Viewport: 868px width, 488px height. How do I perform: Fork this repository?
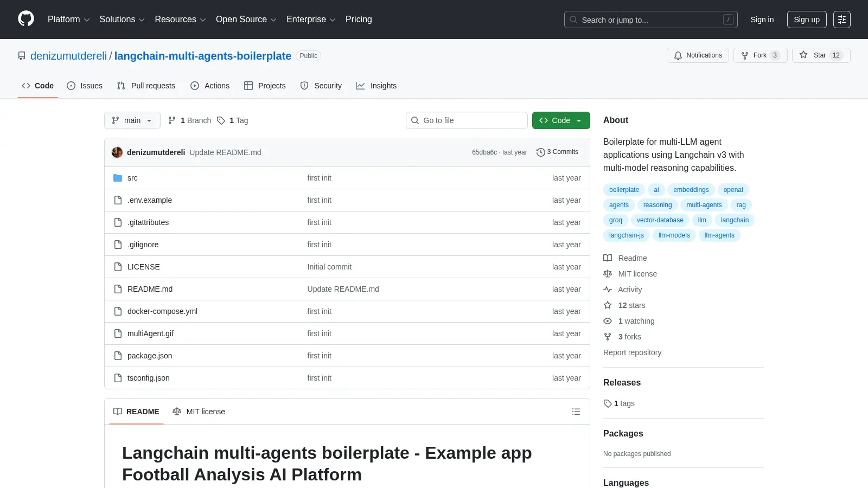(760, 55)
